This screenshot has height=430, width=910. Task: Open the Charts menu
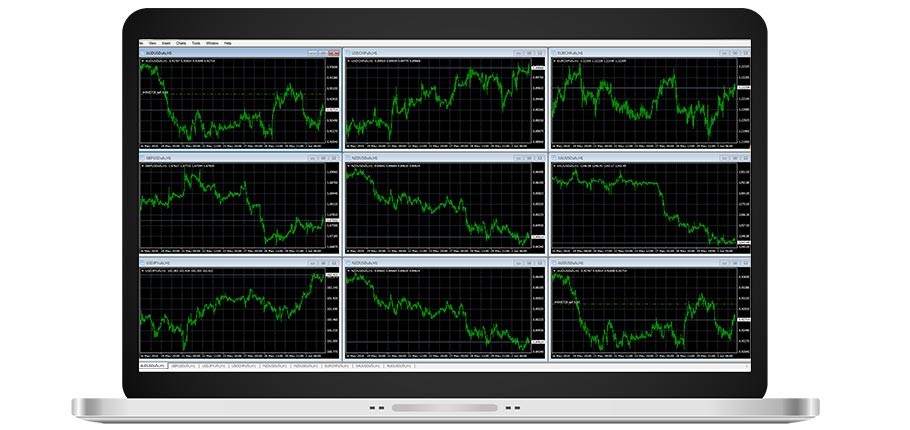tap(181, 43)
